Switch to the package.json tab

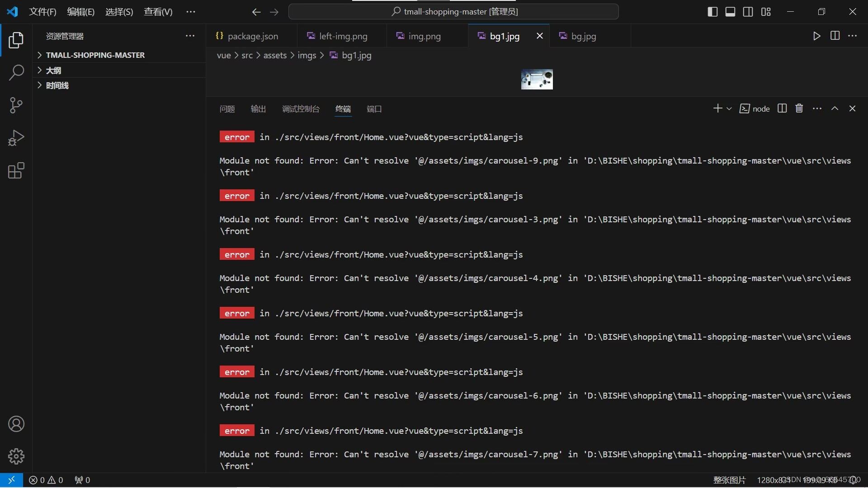click(252, 36)
